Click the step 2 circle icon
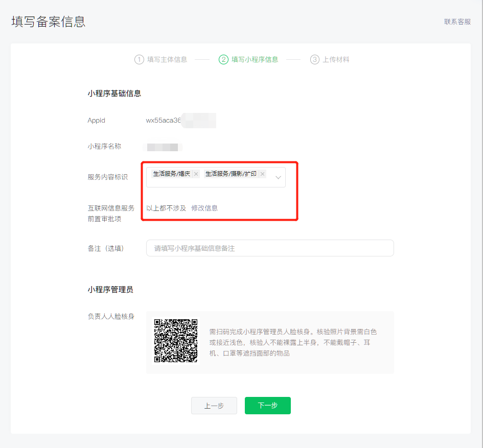The width and height of the screenshot is (483, 448). (223, 59)
